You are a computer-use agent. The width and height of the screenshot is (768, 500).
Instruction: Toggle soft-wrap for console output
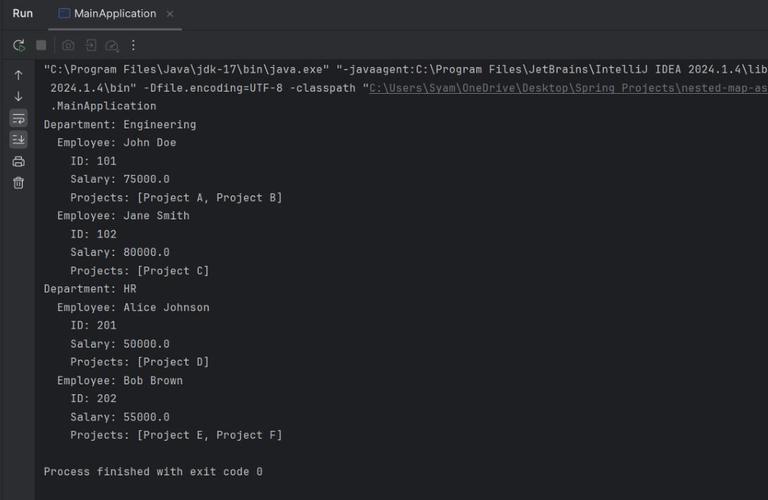[18, 118]
